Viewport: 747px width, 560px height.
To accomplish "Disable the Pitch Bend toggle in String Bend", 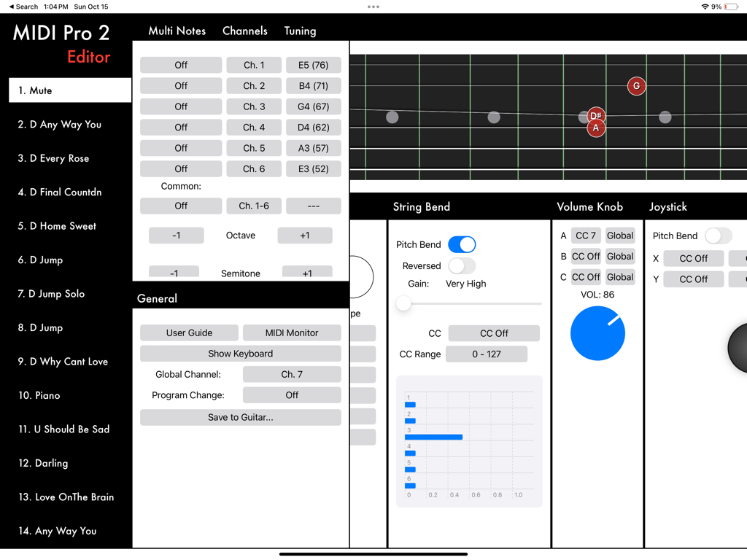I will coord(462,245).
